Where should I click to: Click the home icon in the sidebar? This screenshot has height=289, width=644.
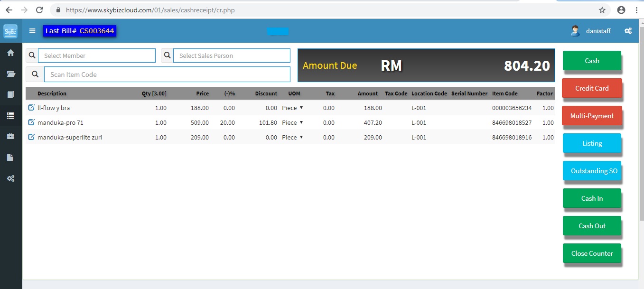click(10, 53)
